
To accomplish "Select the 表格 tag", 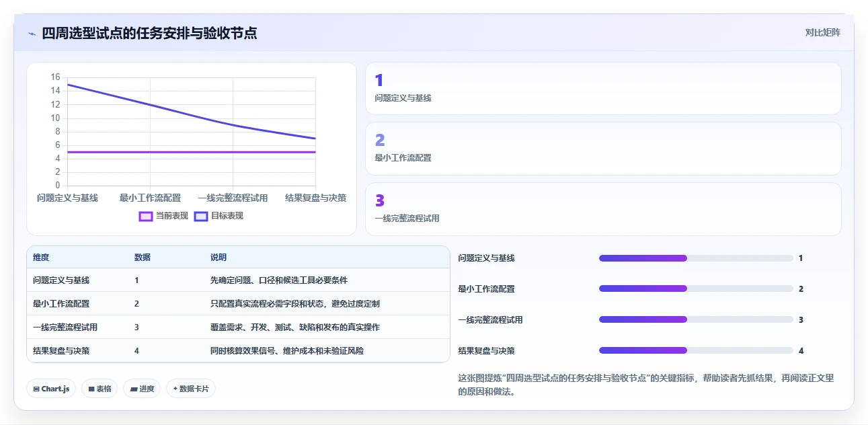I will 100,389.
